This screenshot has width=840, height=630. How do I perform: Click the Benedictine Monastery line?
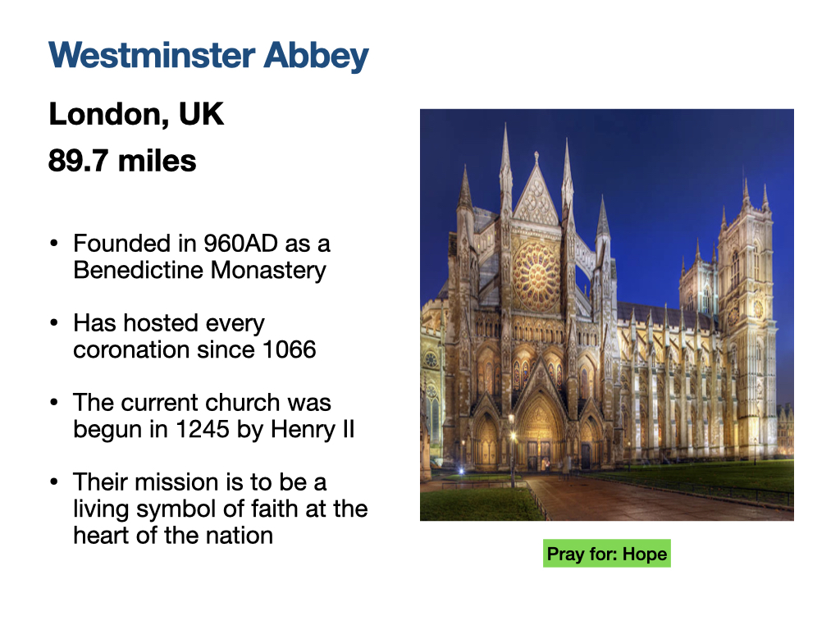[199, 270]
